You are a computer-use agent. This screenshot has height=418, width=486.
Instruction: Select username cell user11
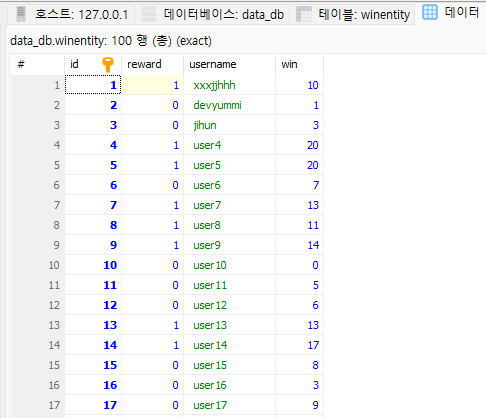coord(229,285)
